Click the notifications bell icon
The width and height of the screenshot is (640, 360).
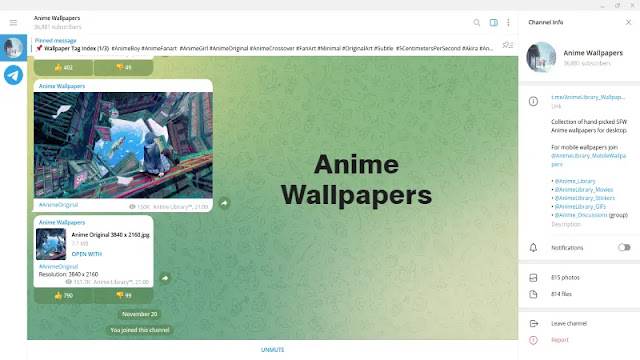(533, 247)
